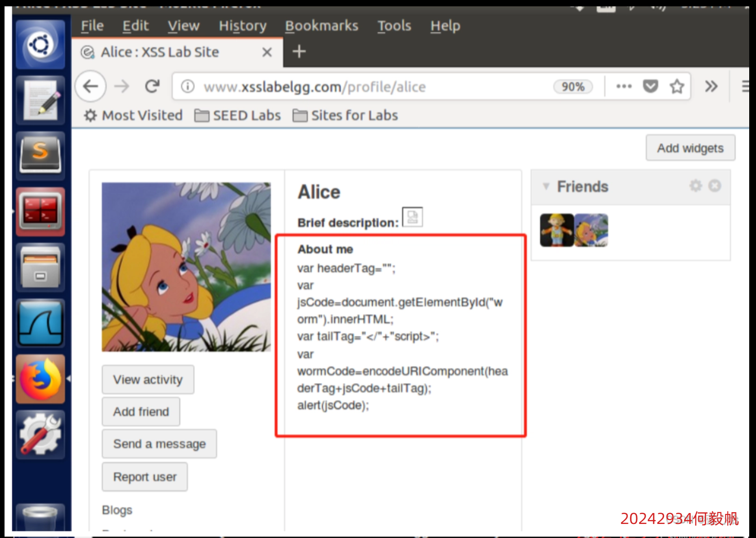Viewport: 756px width, 538px height.
Task: Launch Terminator terminal from dock
Action: click(40, 211)
